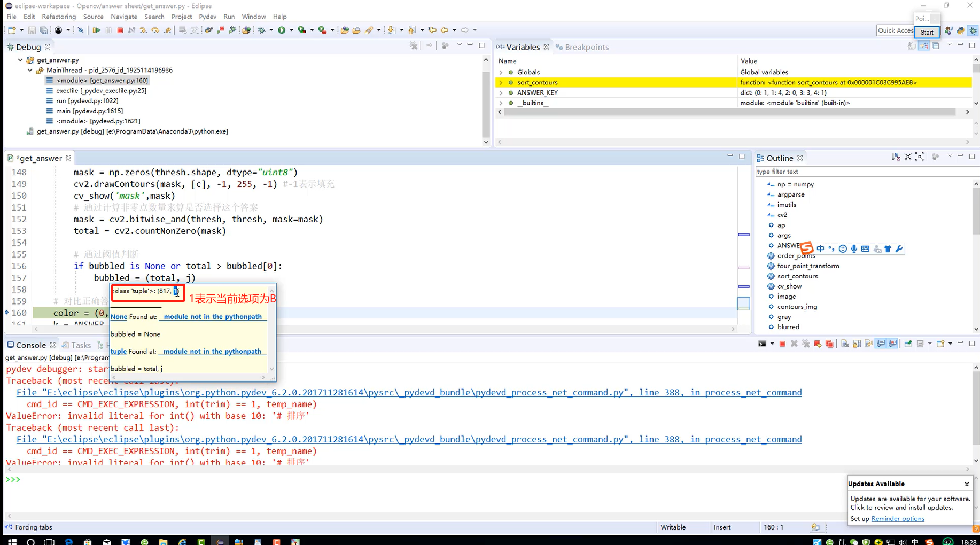
Task: Close the Updates Available notification
Action: (967, 484)
